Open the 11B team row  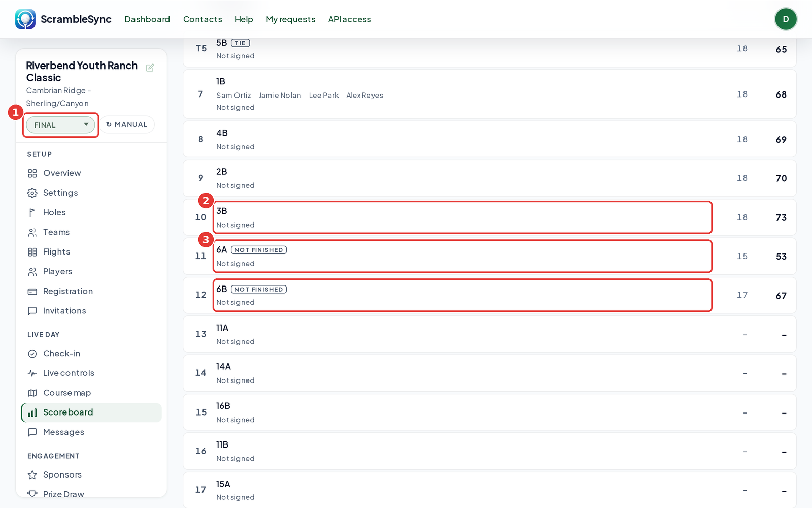coord(490,451)
